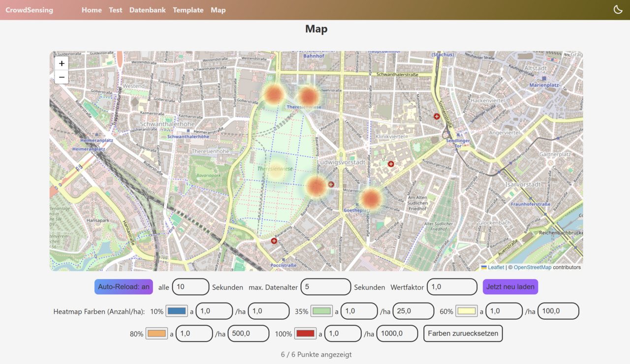This screenshot has width=630, height=364.
Task: Change the red 100% heatmap color swatch
Action: (305, 333)
